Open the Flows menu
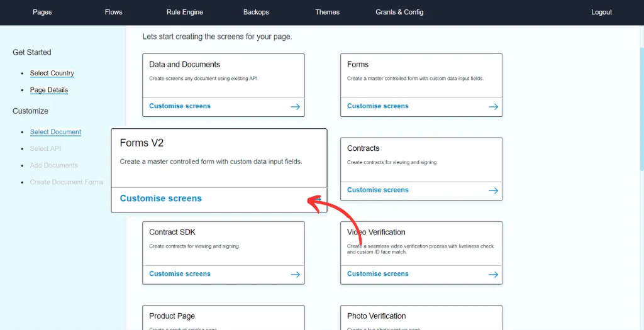 pos(113,12)
